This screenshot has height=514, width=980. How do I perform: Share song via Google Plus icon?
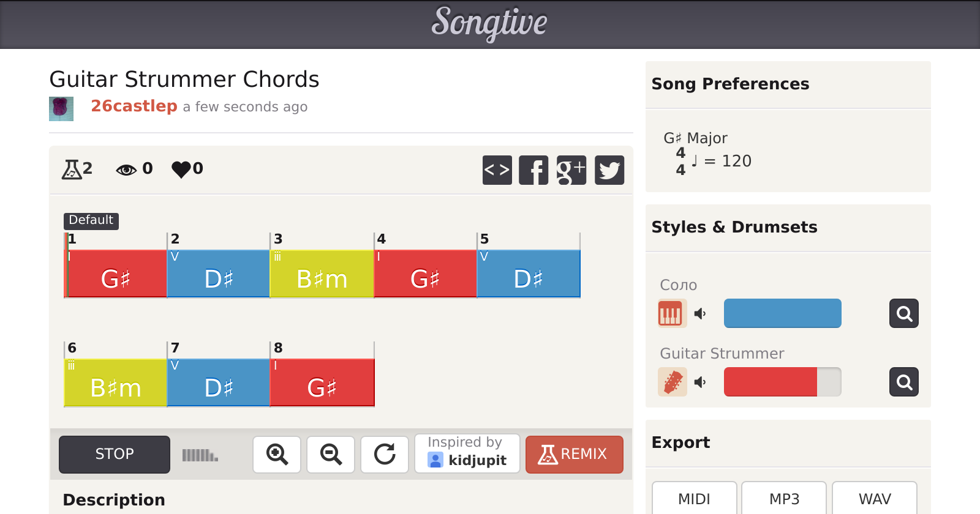(x=571, y=170)
